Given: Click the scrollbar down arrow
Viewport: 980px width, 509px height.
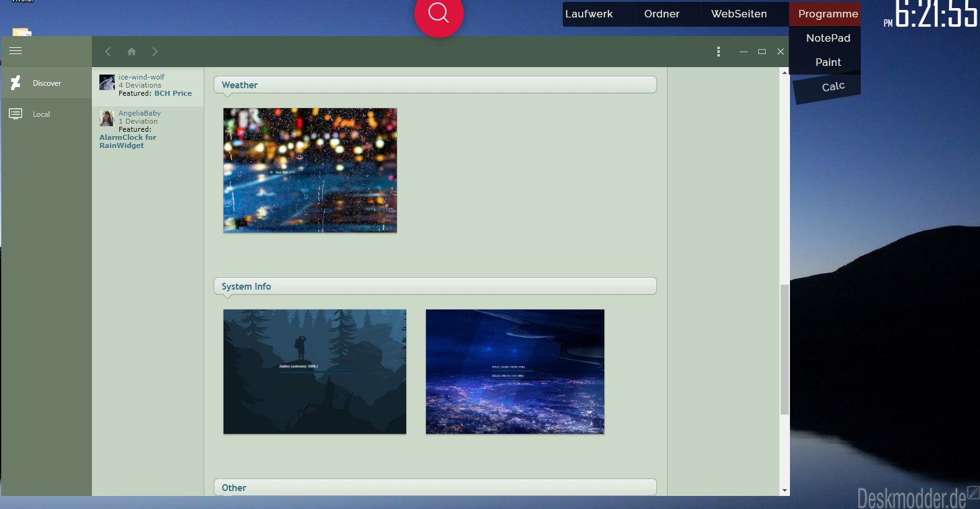Looking at the screenshot, I should [x=784, y=490].
